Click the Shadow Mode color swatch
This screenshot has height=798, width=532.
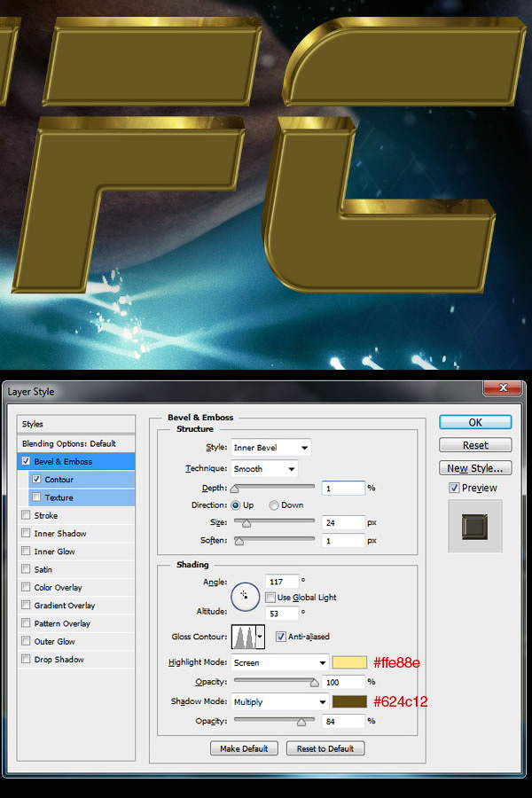[349, 701]
